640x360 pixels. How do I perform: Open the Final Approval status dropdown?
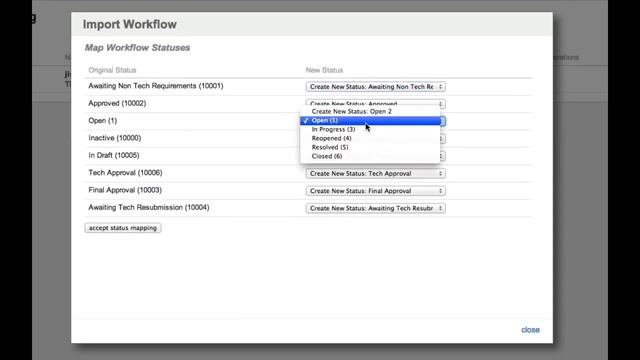376,191
